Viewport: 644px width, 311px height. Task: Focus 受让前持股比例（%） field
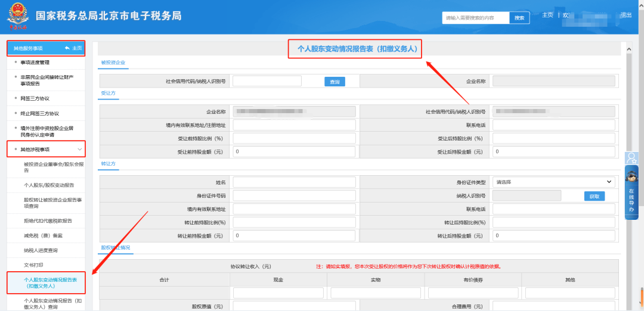click(294, 138)
